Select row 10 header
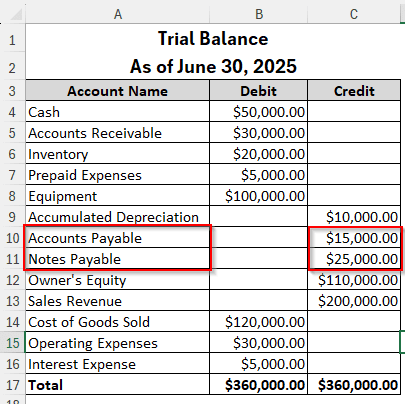Viewport: 405px width, 404px height. click(13, 238)
